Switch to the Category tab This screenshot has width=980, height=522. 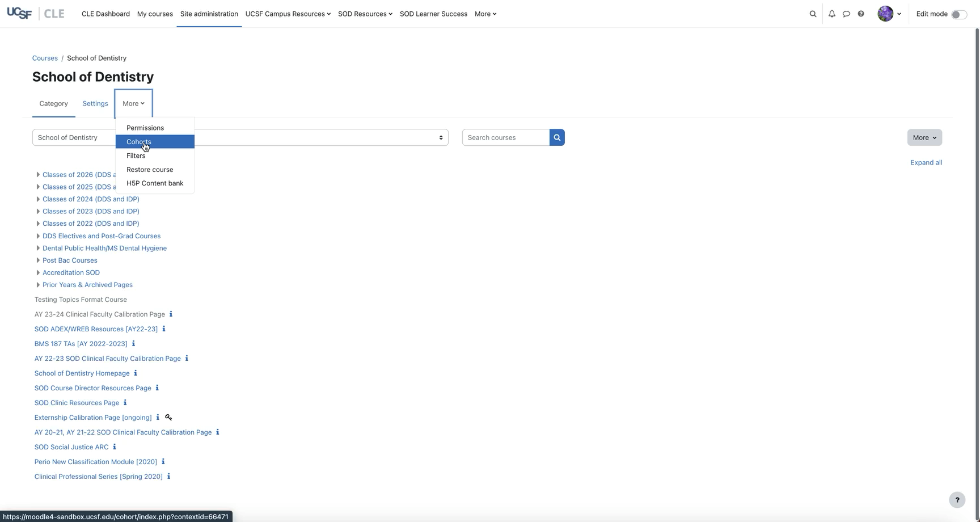coord(53,103)
